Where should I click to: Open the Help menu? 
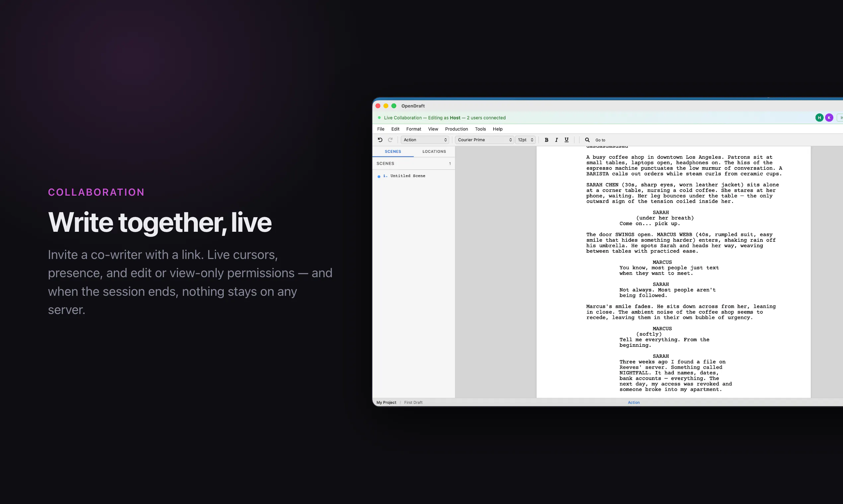point(497,129)
